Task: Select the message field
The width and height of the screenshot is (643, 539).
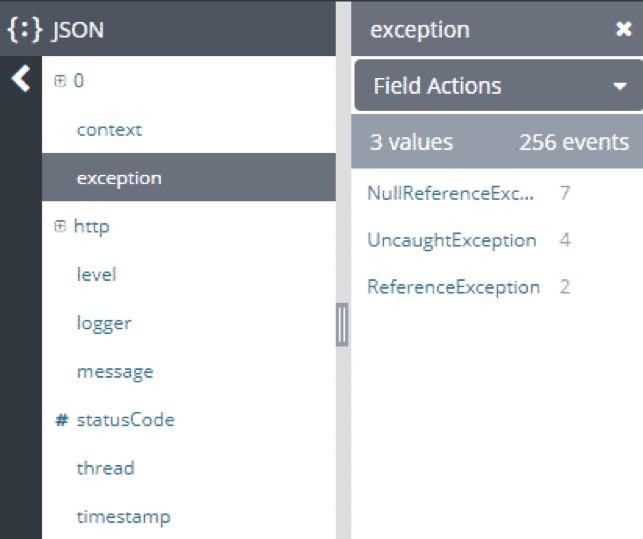Action: [115, 372]
